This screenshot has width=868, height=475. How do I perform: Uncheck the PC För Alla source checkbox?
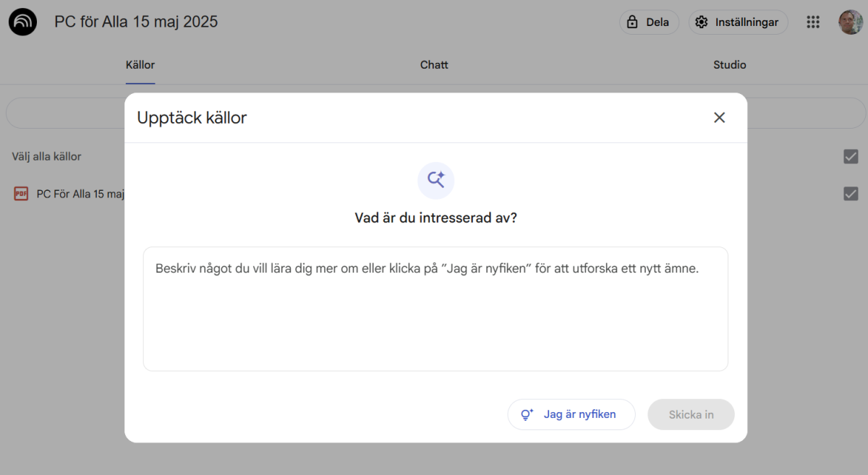point(851,194)
